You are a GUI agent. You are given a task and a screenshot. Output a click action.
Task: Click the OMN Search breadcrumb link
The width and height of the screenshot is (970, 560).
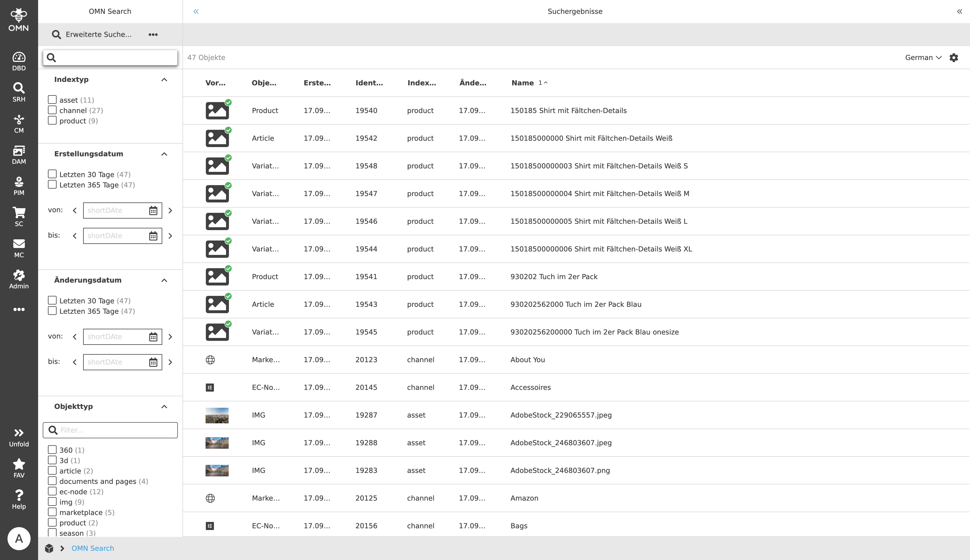pyautogui.click(x=92, y=548)
